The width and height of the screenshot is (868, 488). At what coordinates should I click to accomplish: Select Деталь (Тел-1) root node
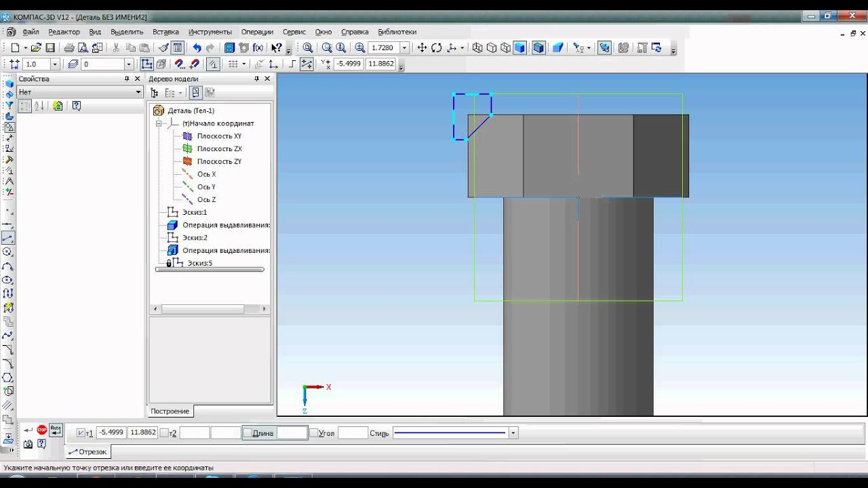pos(191,110)
